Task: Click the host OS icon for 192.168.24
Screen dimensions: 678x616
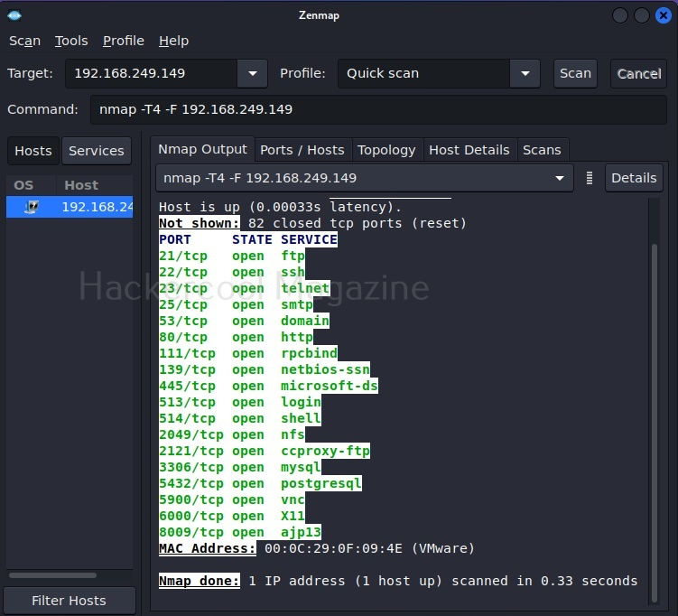Action: (x=31, y=207)
